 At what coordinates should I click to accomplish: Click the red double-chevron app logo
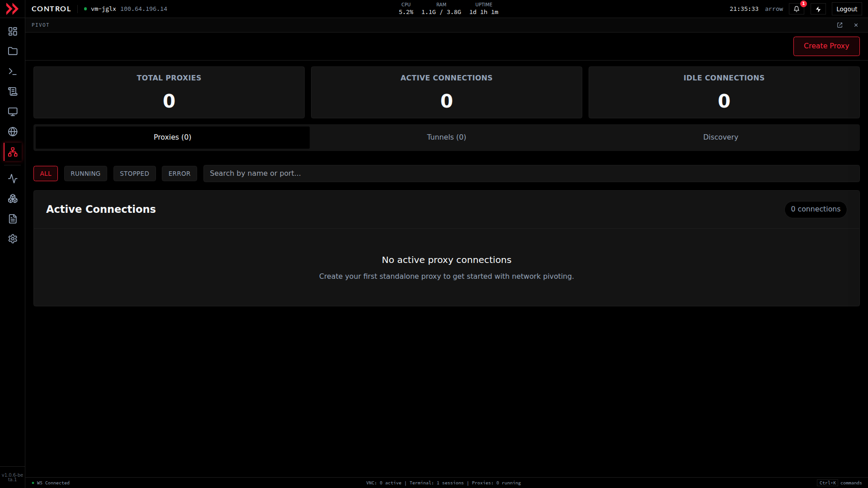12,9
